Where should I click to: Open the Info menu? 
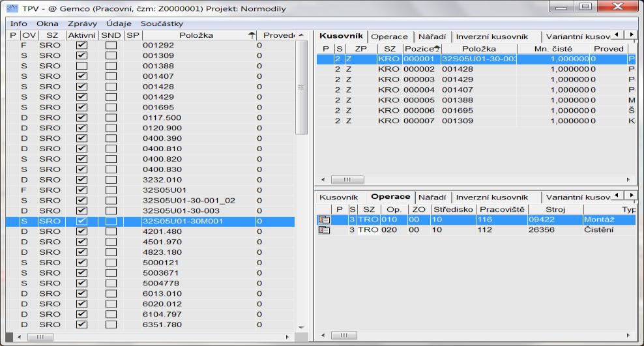click(x=18, y=23)
